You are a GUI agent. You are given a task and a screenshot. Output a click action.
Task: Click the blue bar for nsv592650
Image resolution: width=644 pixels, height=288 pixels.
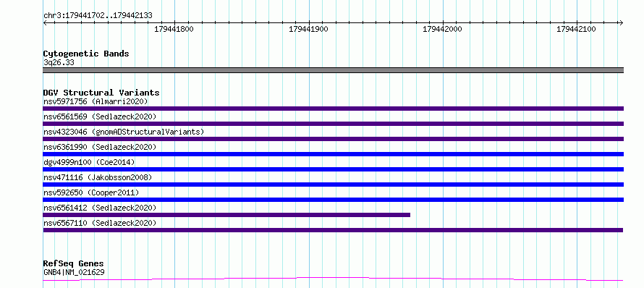pyautogui.click(x=333, y=200)
